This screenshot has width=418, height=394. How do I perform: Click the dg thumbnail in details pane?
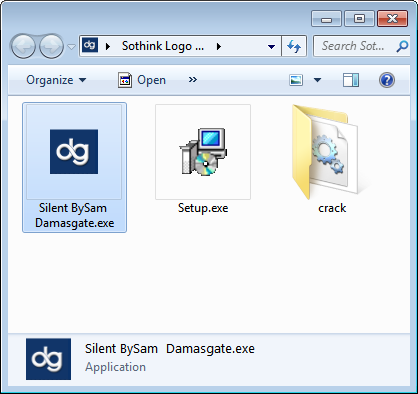point(48,359)
